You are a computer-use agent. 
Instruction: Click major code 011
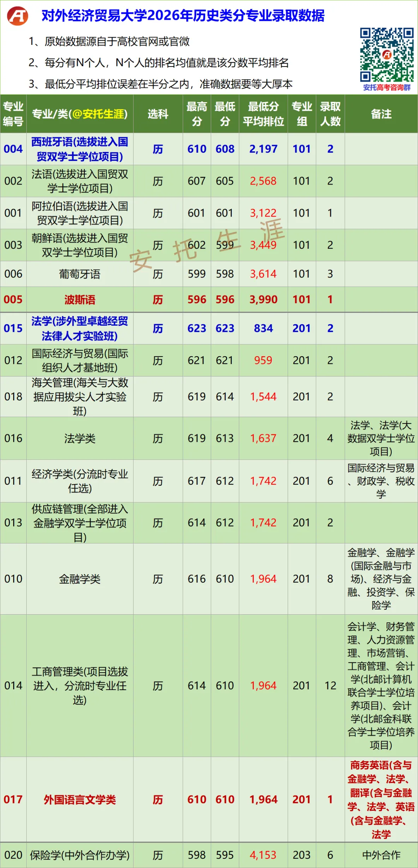click(x=13, y=481)
